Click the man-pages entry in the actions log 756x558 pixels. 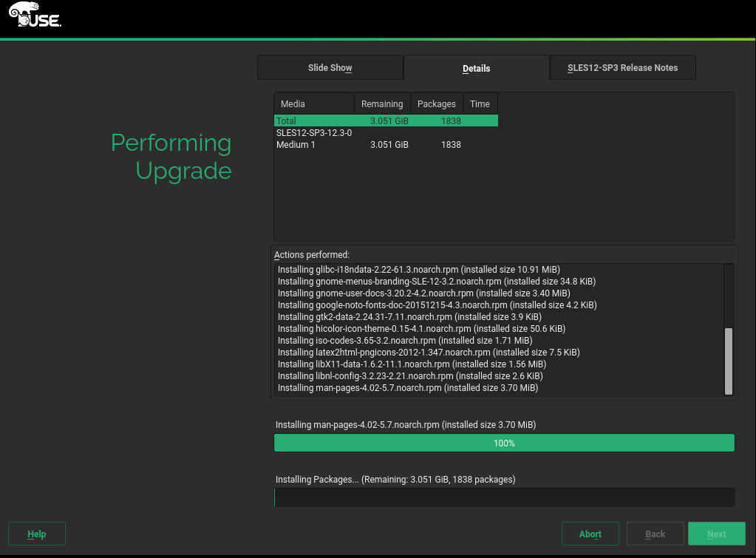point(407,388)
